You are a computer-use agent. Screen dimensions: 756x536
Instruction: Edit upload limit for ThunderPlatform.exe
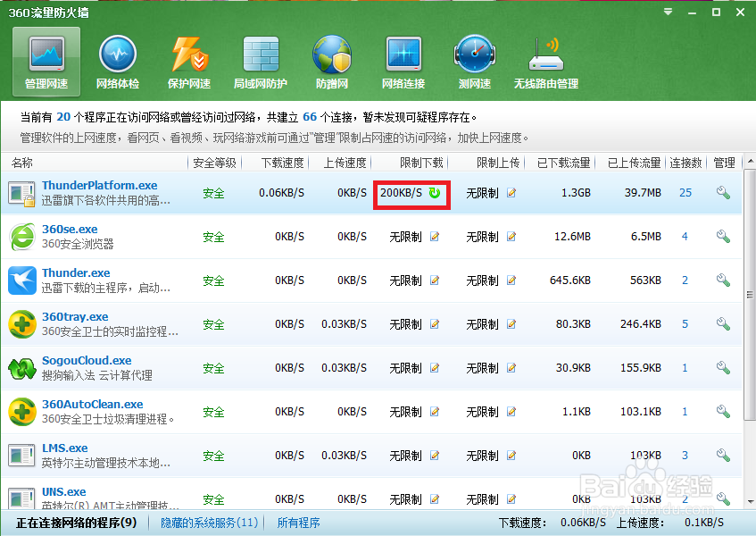click(x=511, y=193)
